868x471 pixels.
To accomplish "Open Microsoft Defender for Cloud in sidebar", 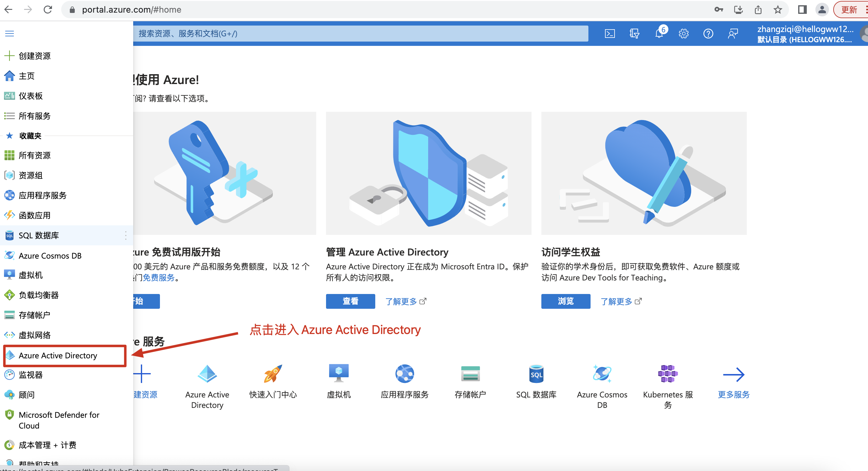I will [67, 420].
